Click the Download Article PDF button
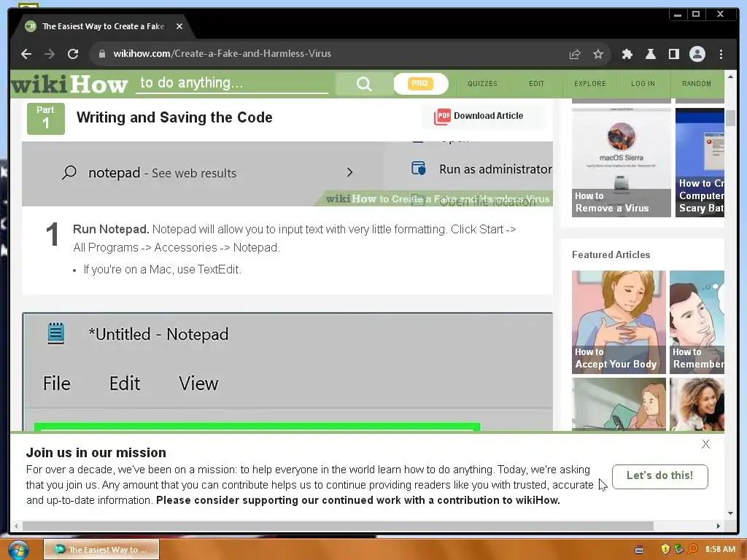 (x=483, y=116)
